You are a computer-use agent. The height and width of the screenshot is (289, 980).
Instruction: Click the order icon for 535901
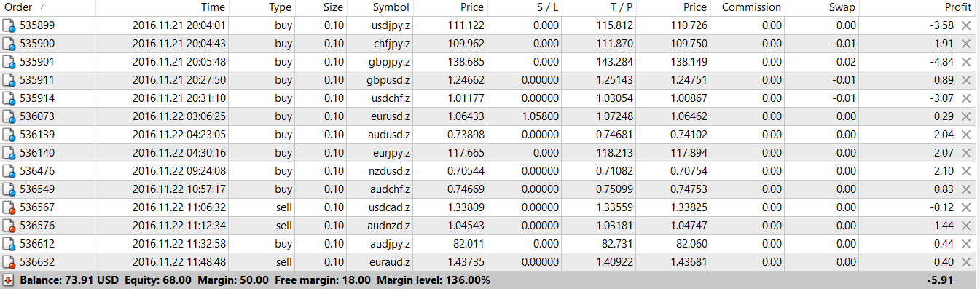(9, 62)
